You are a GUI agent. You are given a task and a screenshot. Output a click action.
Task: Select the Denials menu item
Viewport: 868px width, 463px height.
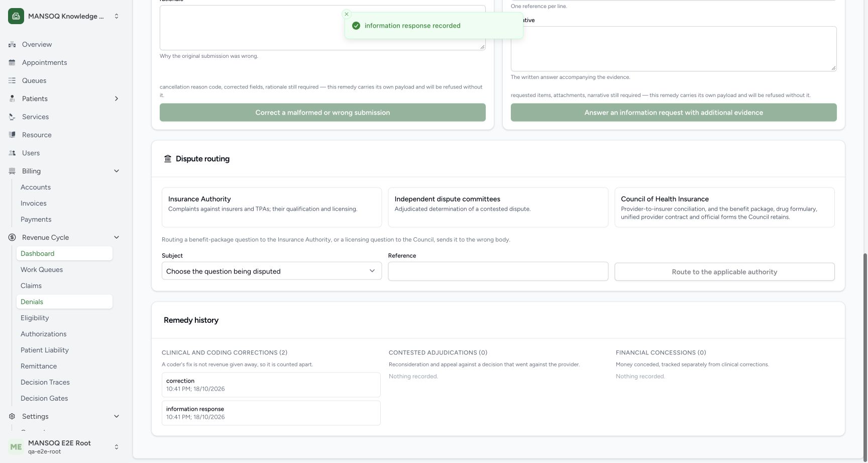[x=64, y=302]
